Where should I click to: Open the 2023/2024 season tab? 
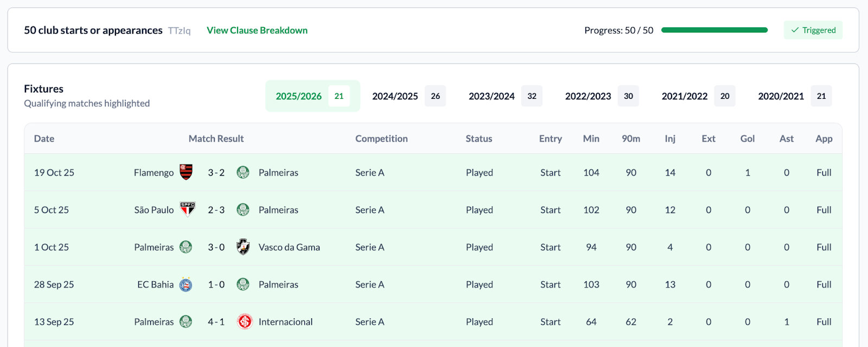tap(505, 96)
